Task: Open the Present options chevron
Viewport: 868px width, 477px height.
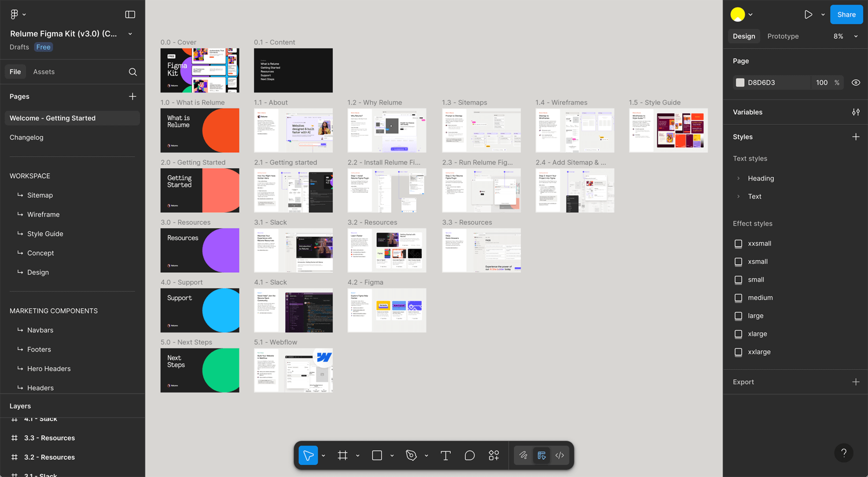Action: [823, 15]
